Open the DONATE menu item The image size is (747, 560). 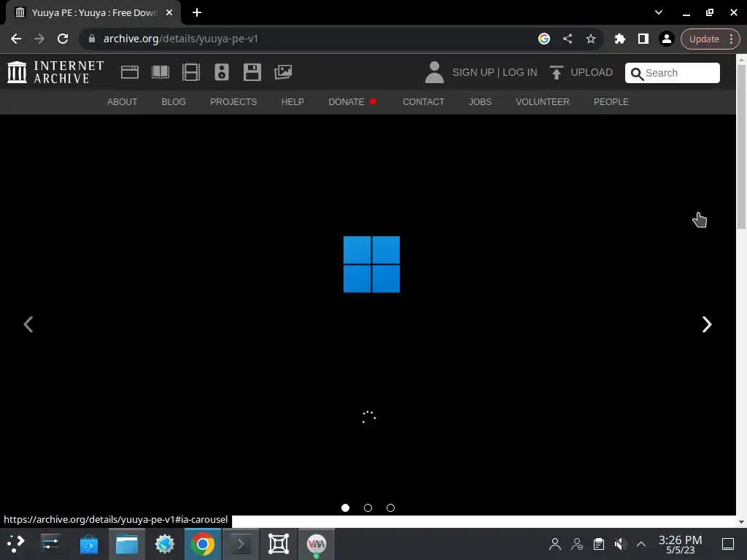pos(352,102)
